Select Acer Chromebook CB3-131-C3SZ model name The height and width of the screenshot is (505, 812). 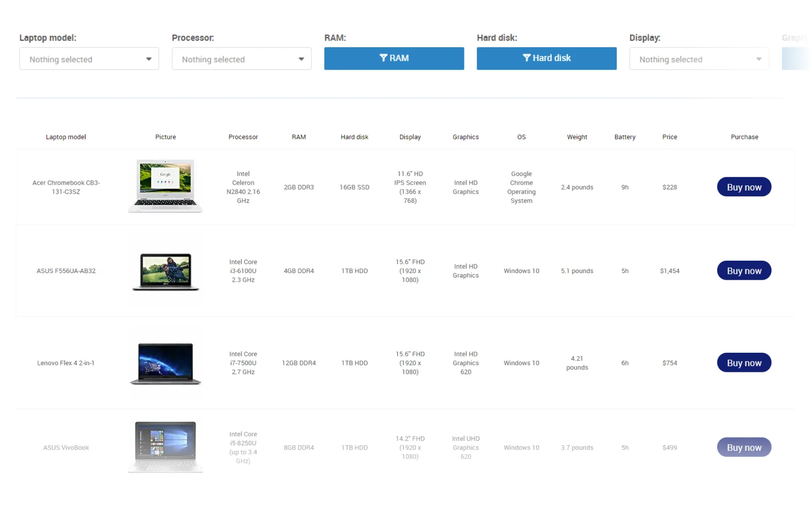click(66, 187)
